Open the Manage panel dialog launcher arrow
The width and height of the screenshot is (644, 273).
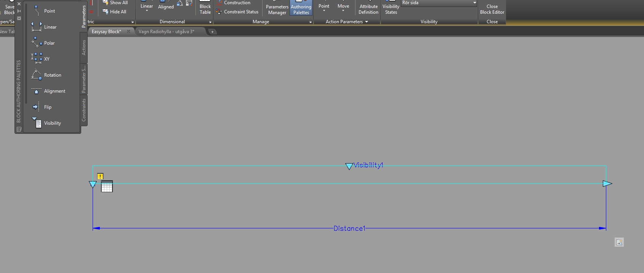click(x=310, y=22)
